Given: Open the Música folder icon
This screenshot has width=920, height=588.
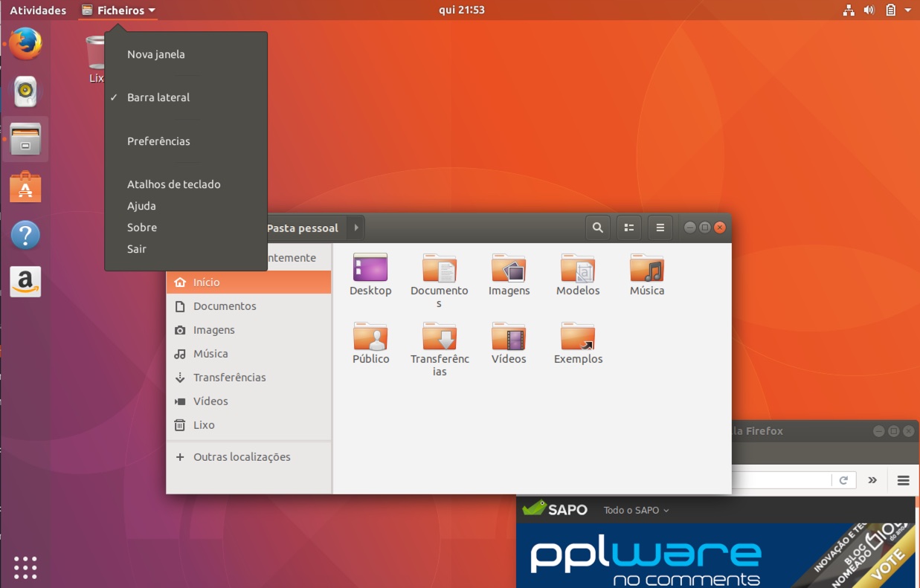Looking at the screenshot, I should click(646, 268).
